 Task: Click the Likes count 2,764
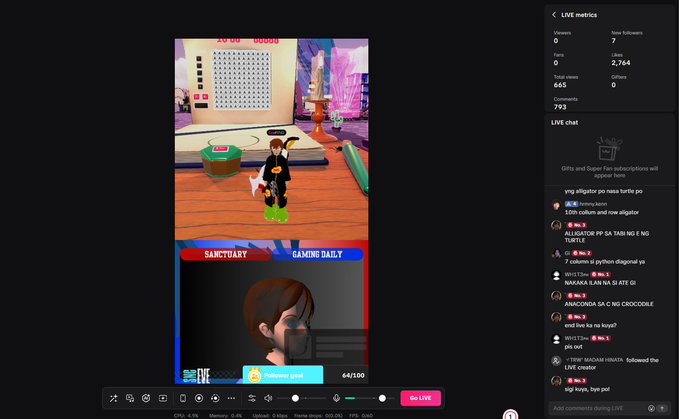(x=621, y=63)
